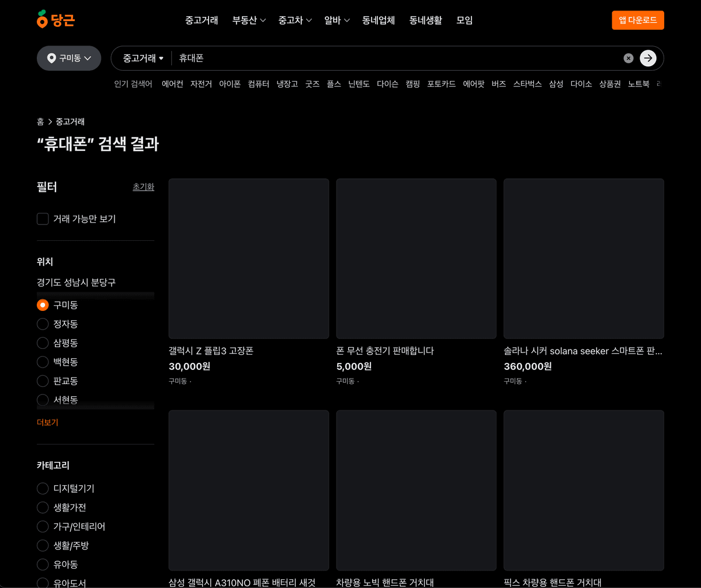The image size is (701, 588).
Task: Click the location pin icon in 구미동 button
Action: coord(51,58)
